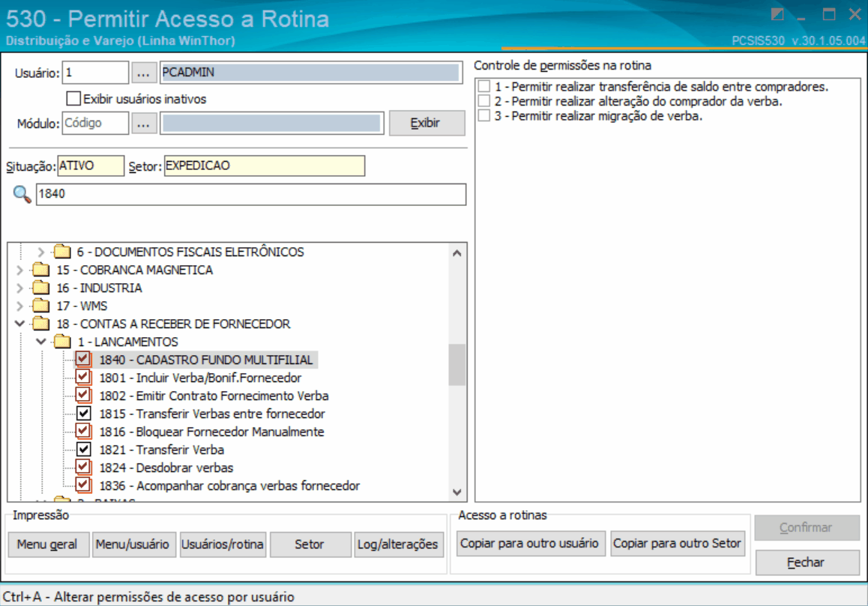Click the Setor field showing EXPEDICAO

(x=265, y=166)
